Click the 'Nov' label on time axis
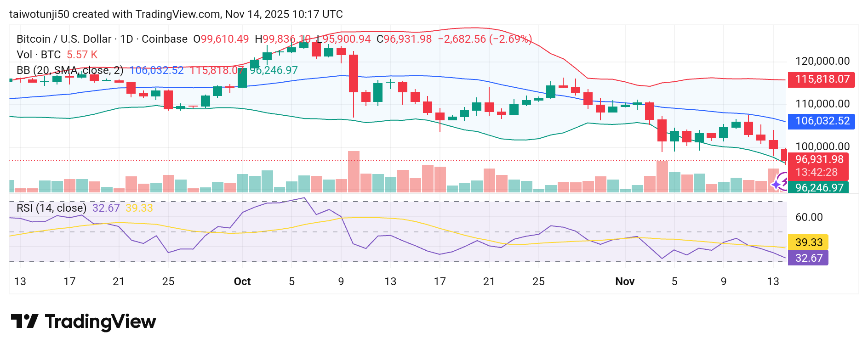Viewport: 868px width, 349px height. tap(625, 281)
